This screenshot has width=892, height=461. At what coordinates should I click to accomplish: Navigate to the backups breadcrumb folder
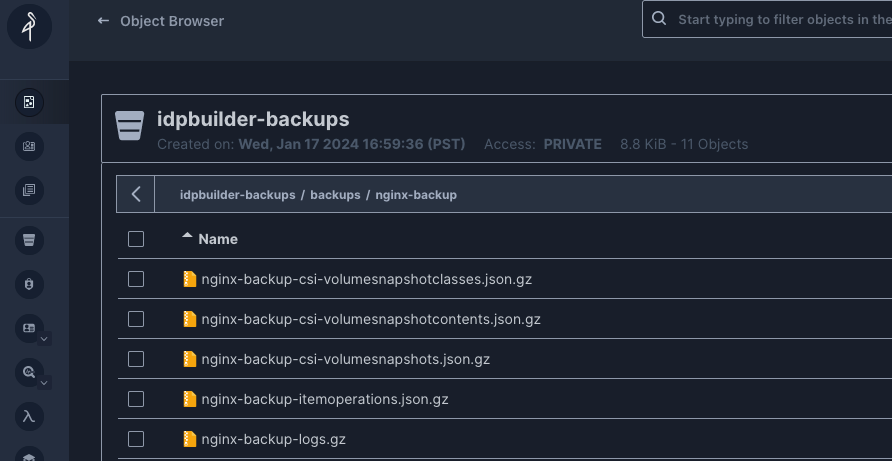pos(335,195)
